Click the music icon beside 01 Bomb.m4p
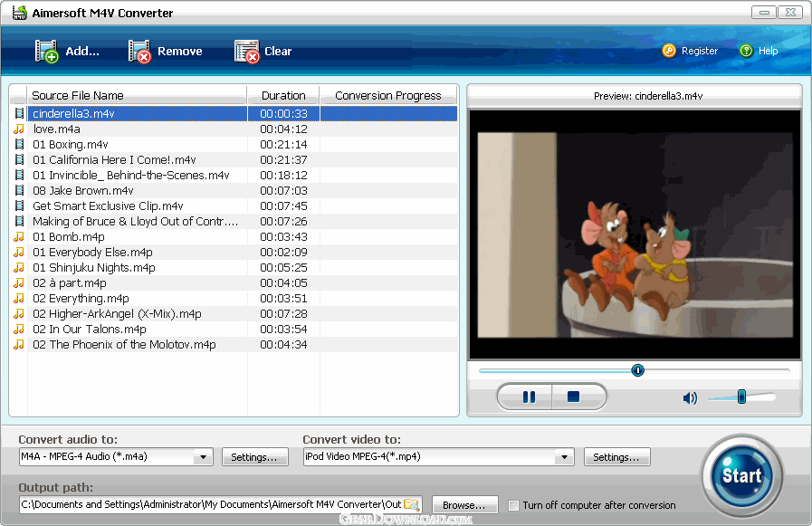This screenshot has width=812, height=526. [x=19, y=236]
